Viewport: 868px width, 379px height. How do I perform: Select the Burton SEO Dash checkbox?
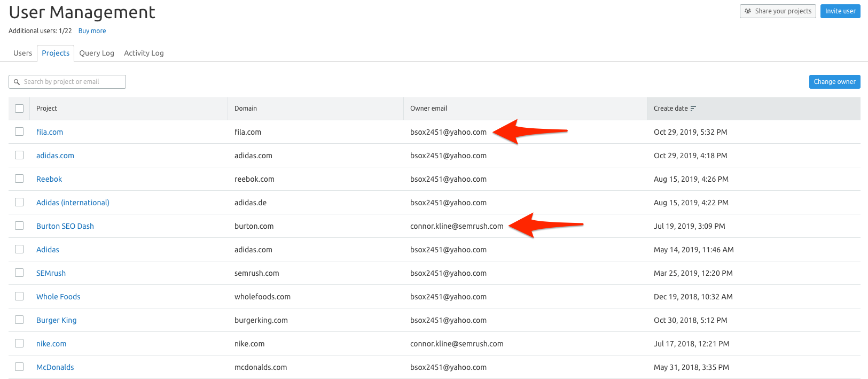tap(19, 226)
